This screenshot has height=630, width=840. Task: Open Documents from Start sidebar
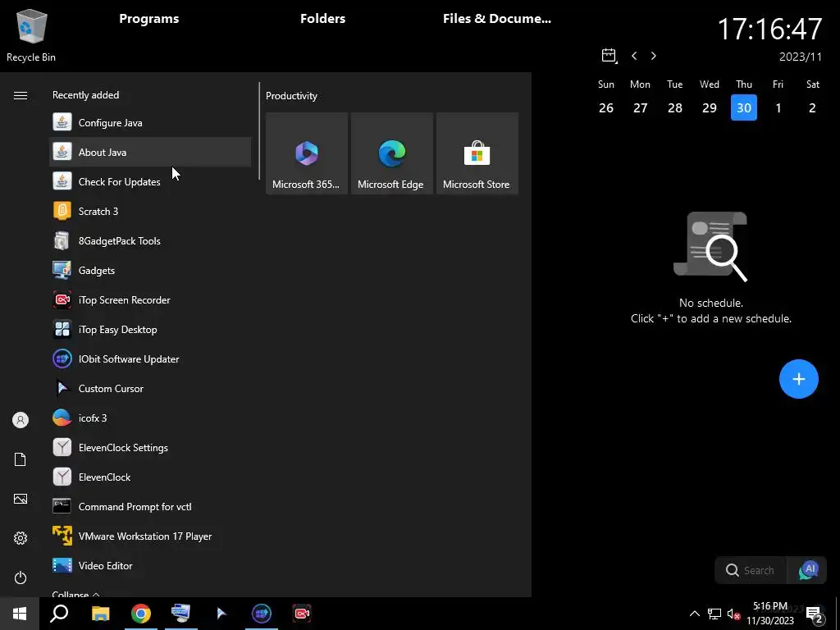tap(21, 459)
